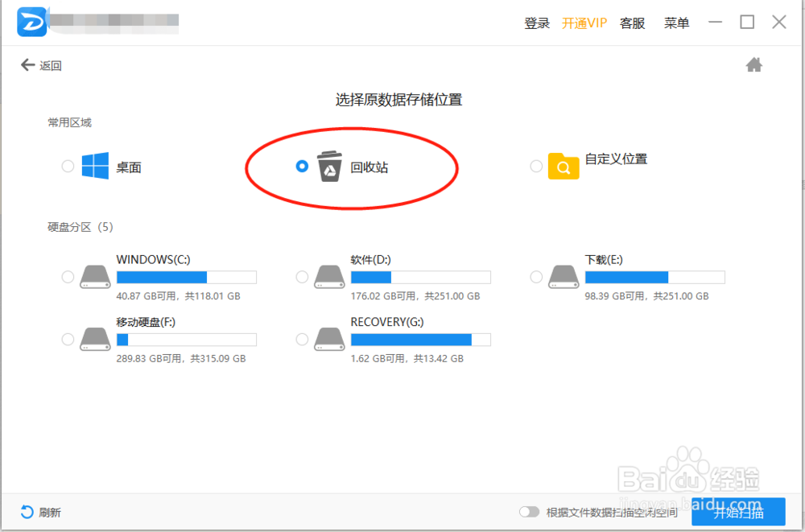Image resolution: width=805 pixels, height=532 pixels.
Task: Click the back arrow to return
Action: pyautogui.click(x=28, y=64)
